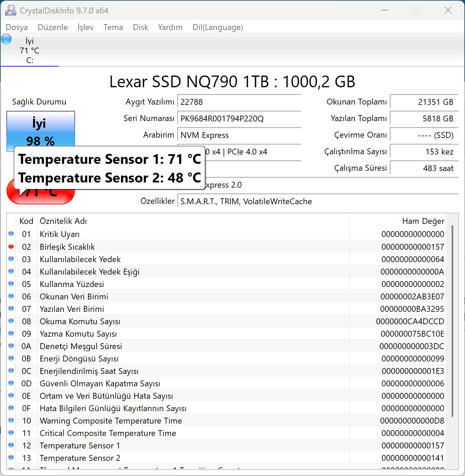
Task: Click the red temperature button
Action: point(41,192)
